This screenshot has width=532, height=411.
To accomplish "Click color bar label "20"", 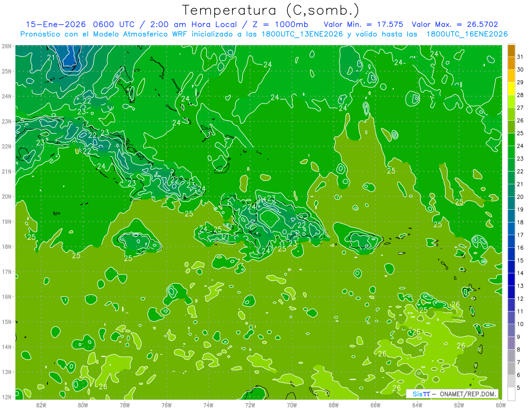I will tap(520, 197).
